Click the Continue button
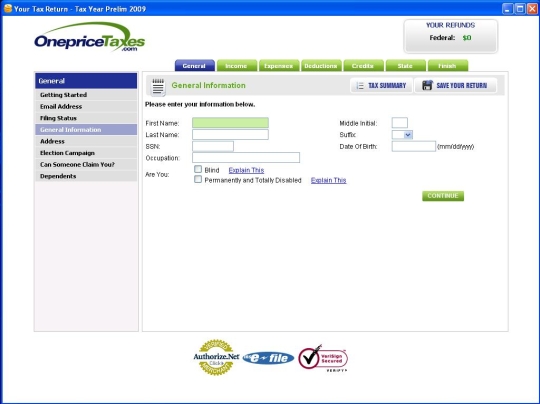Viewport: 540px width, 404px height. click(x=443, y=196)
